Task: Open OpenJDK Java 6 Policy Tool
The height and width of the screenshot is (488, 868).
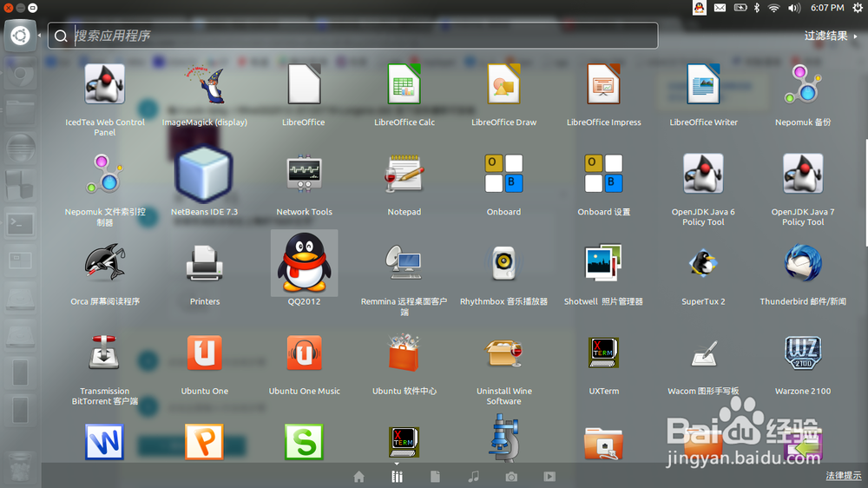Action: coord(703,174)
